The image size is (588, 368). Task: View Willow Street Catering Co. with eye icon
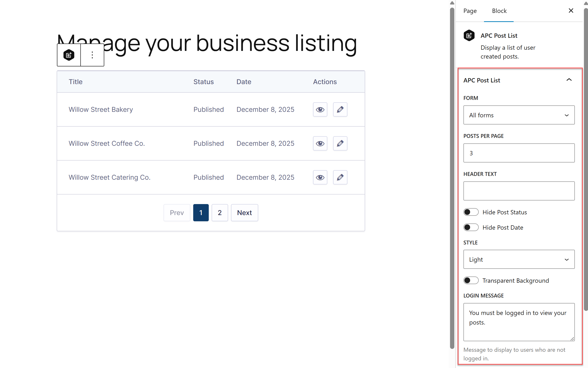(320, 177)
